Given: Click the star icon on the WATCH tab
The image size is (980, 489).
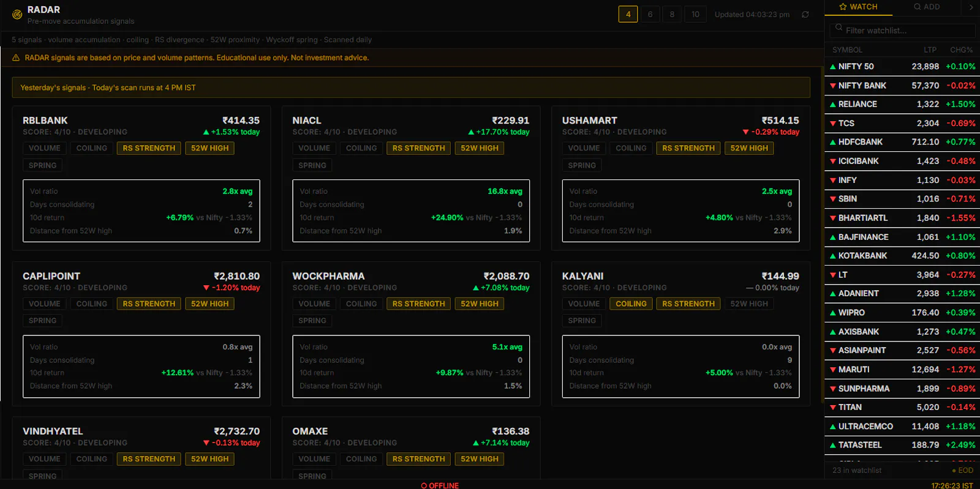Looking at the screenshot, I should tap(843, 7).
